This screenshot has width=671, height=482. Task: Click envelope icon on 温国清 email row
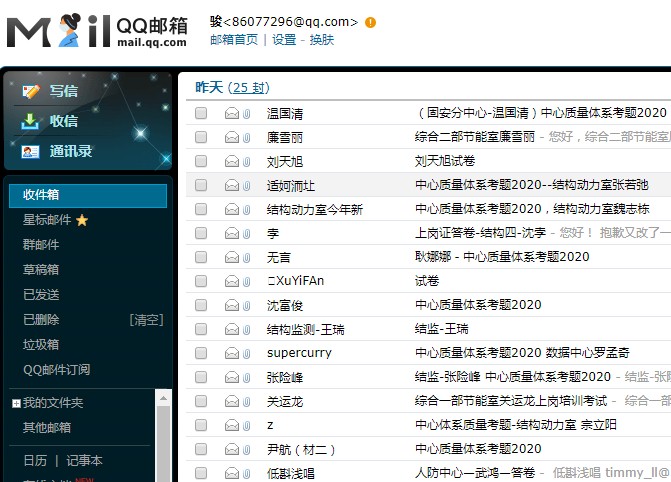click(x=231, y=113)
